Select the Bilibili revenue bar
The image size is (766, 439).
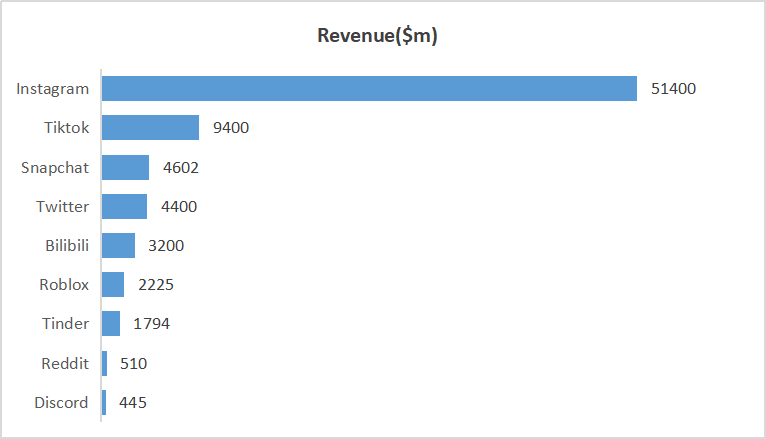[118, 245]
